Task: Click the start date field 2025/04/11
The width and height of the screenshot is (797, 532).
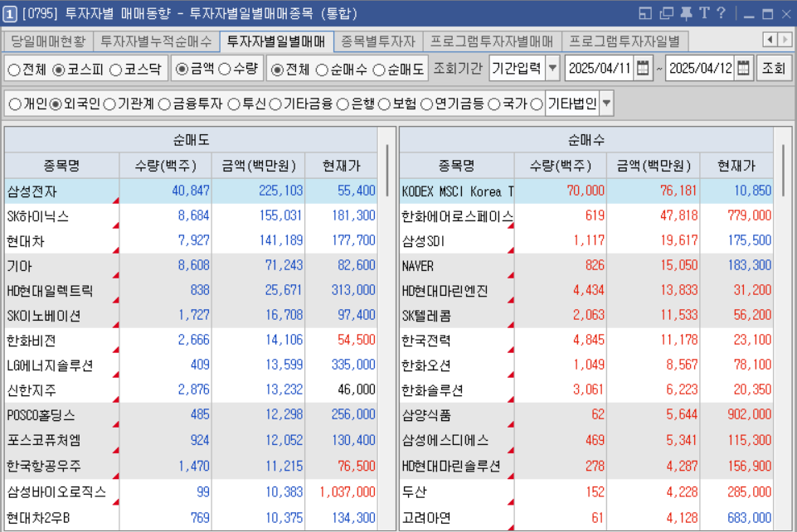Action: point(600,68)
